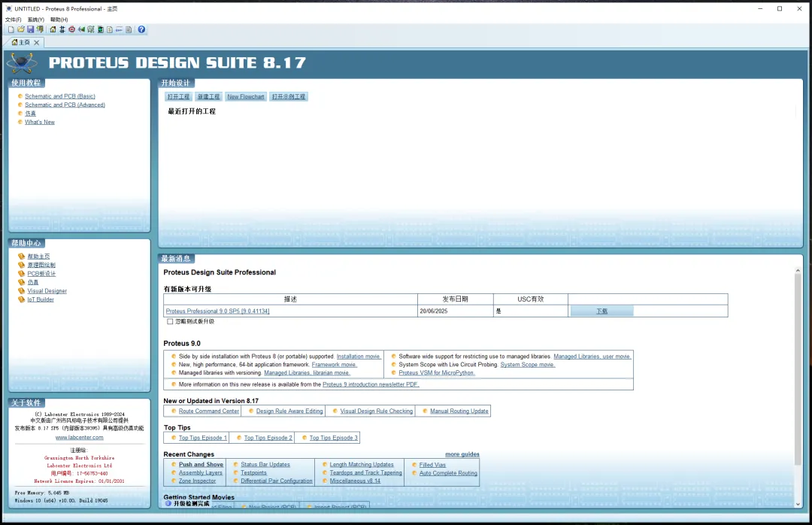This screenshot has width=812, height=525.
Task: Click the blue Help question mark icon
Action: 141,29
